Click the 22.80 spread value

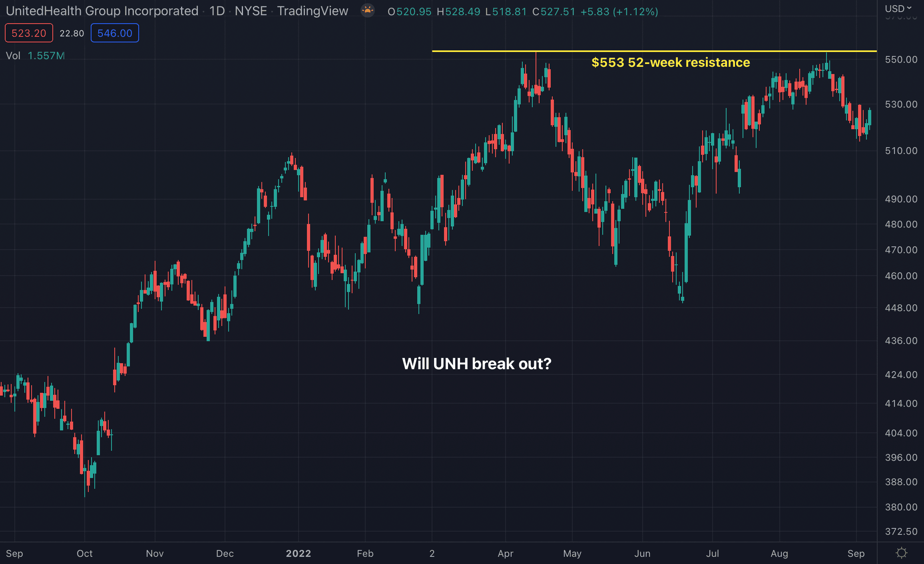[72, 33]
